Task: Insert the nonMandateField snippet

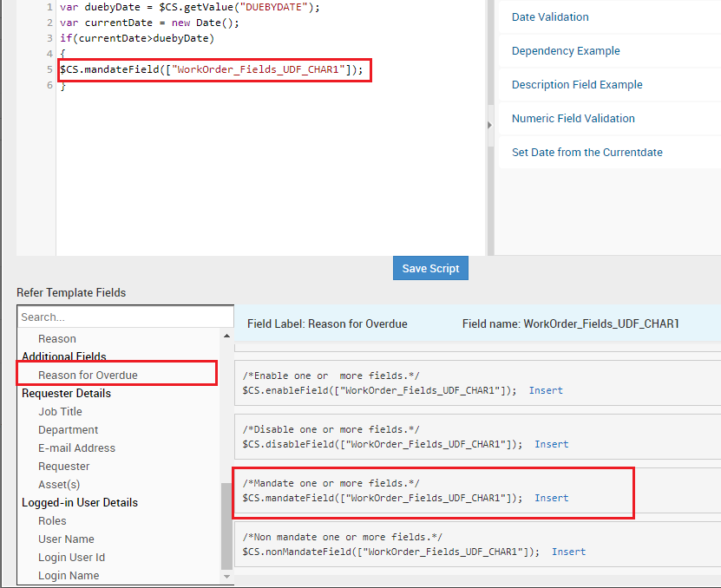Action: click(568, 552)
